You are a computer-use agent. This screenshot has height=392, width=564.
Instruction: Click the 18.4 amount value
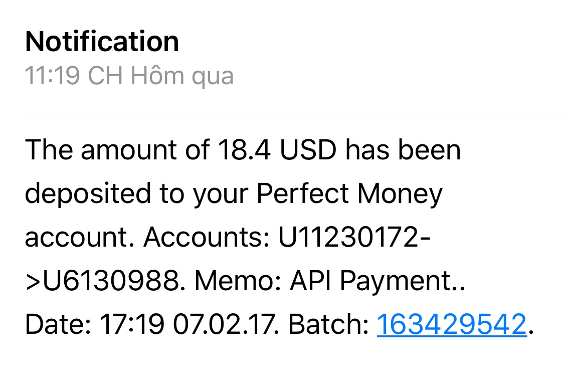pos(243,150)
